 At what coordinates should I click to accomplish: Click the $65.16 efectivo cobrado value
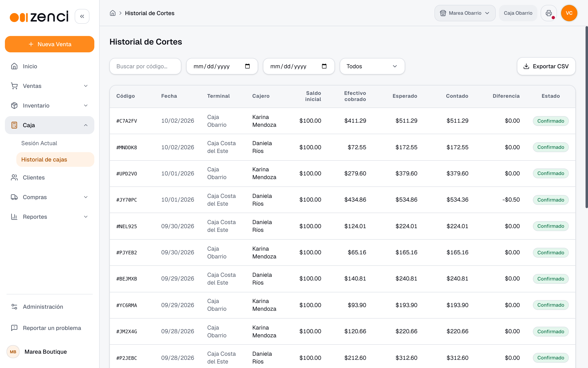(x=357, y=252)
